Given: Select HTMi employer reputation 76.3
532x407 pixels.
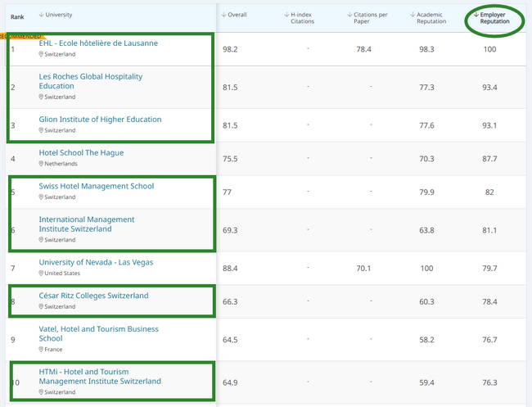Looking at the screenshot, I should click(x=489, y=382).
